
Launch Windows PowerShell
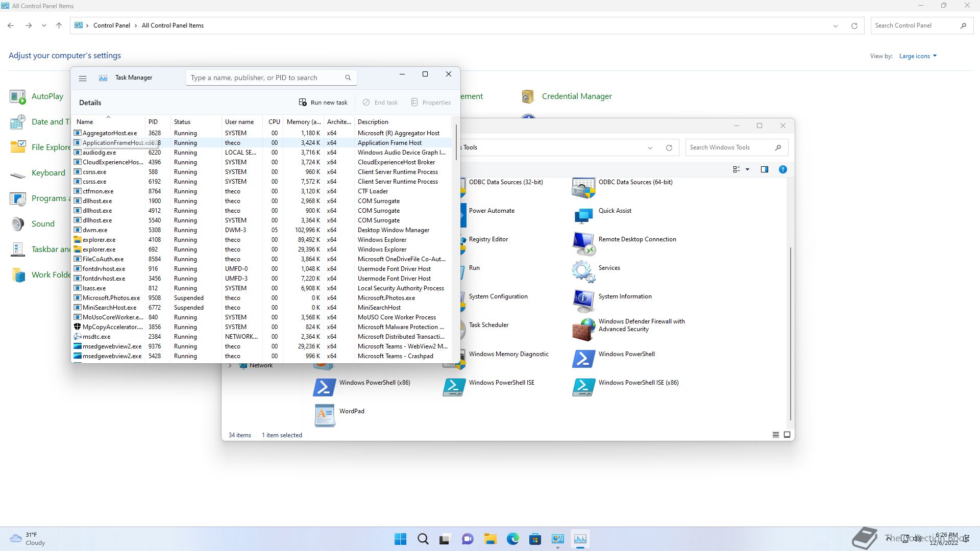coord(614,359)
